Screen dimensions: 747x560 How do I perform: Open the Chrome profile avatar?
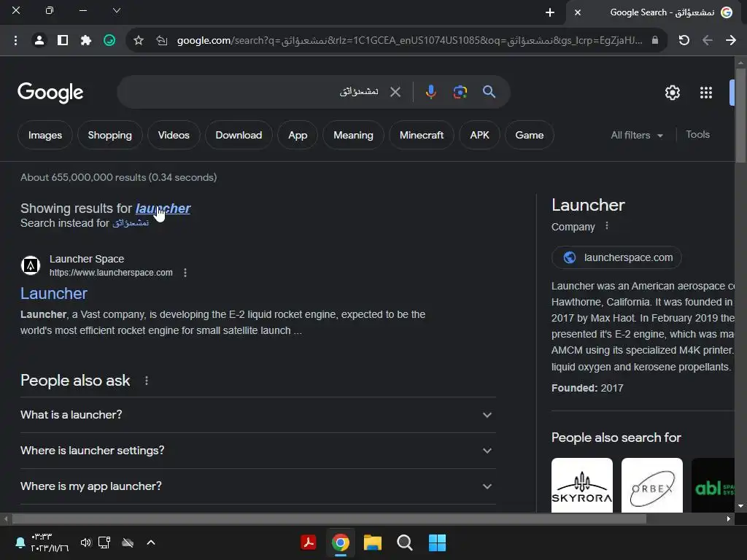coord(39,41)
